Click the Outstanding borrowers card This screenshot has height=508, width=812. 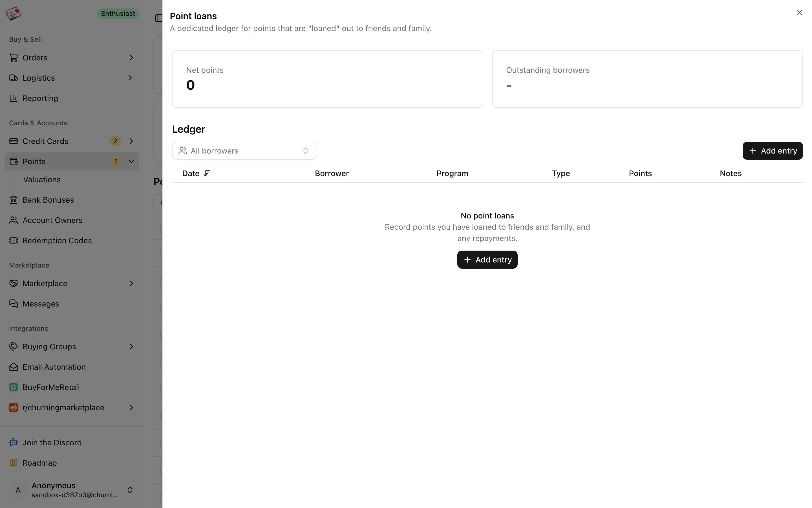click(647, 79)
